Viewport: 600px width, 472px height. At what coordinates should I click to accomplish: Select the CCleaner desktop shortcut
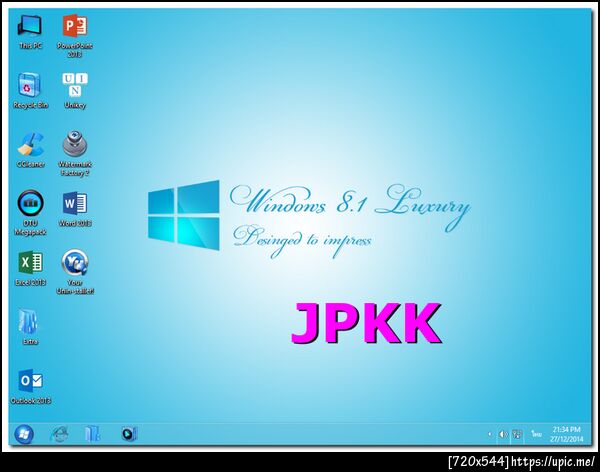tap(31, 150)
